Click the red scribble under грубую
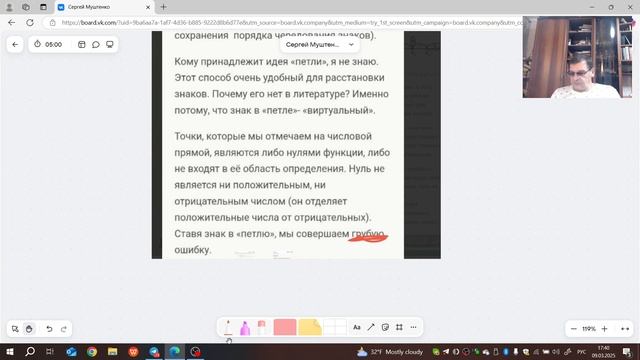 368,238
